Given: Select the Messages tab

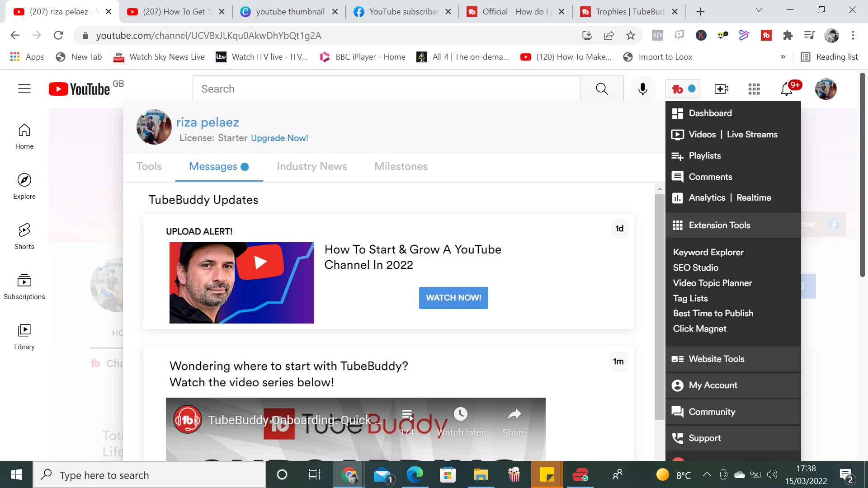Looking at the screenshot, I should point(219,166).
